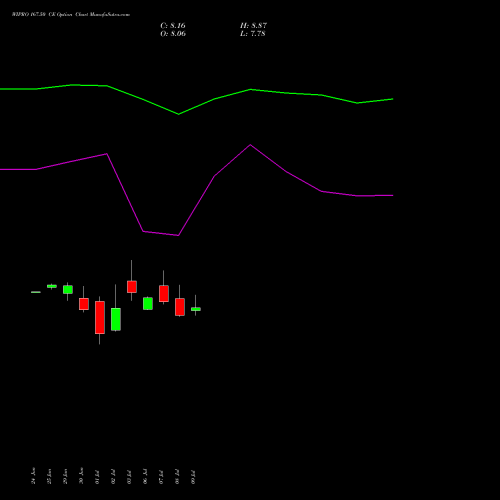
Task: Select the 03 Jul date label
Action: click(x=129, y=477)
